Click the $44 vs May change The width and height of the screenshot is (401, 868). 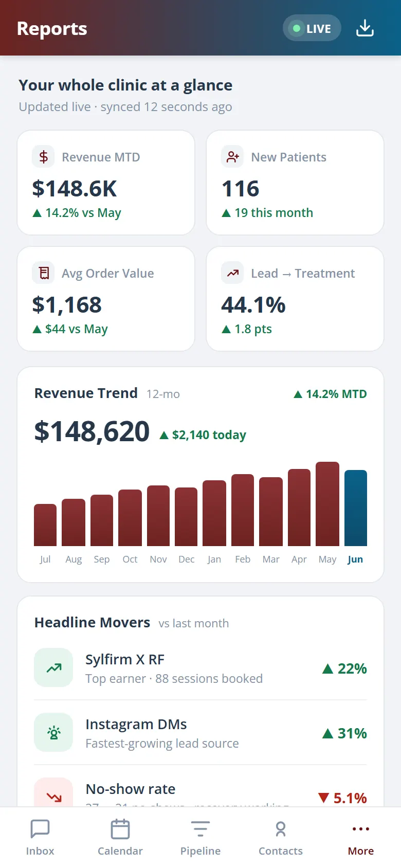tap(70, 329)
